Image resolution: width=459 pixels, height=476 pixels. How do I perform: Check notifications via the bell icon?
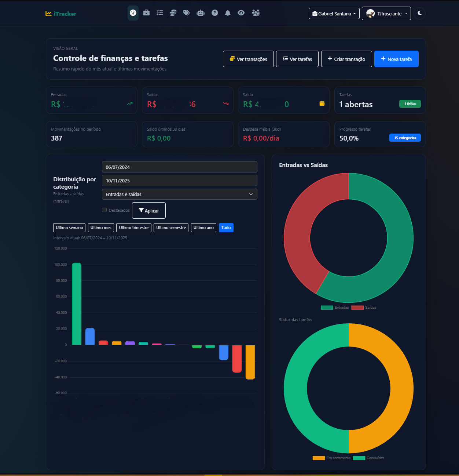228,12
